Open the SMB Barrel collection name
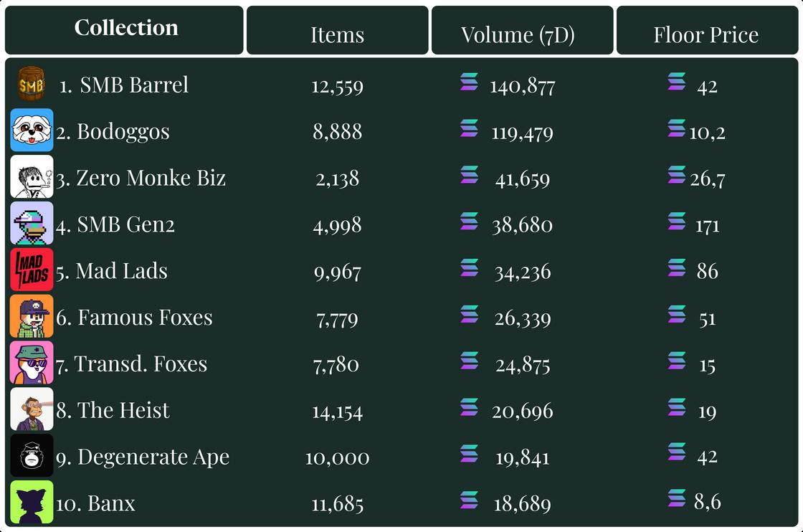 click(133, 85)
